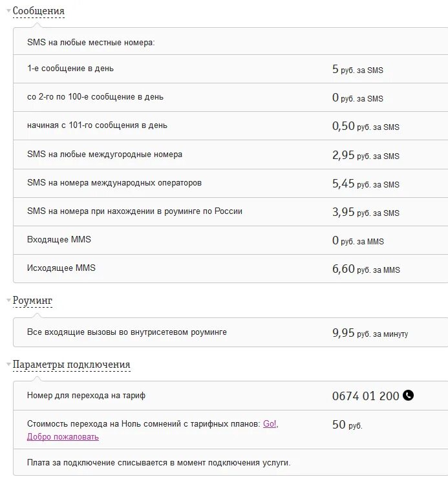Click the 'начиная с 101-го сообщения' row label
Screen dimensions: 448x479
(x=97, y=125)
